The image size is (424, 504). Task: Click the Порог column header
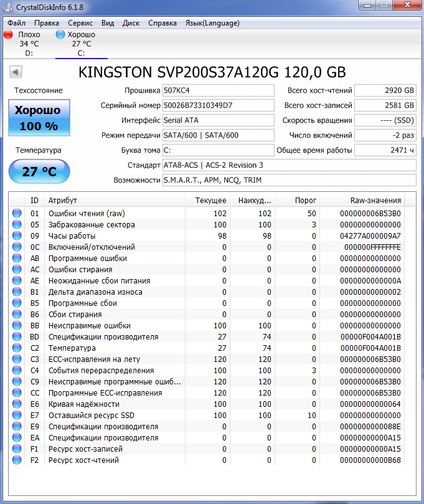pos(298,200)
